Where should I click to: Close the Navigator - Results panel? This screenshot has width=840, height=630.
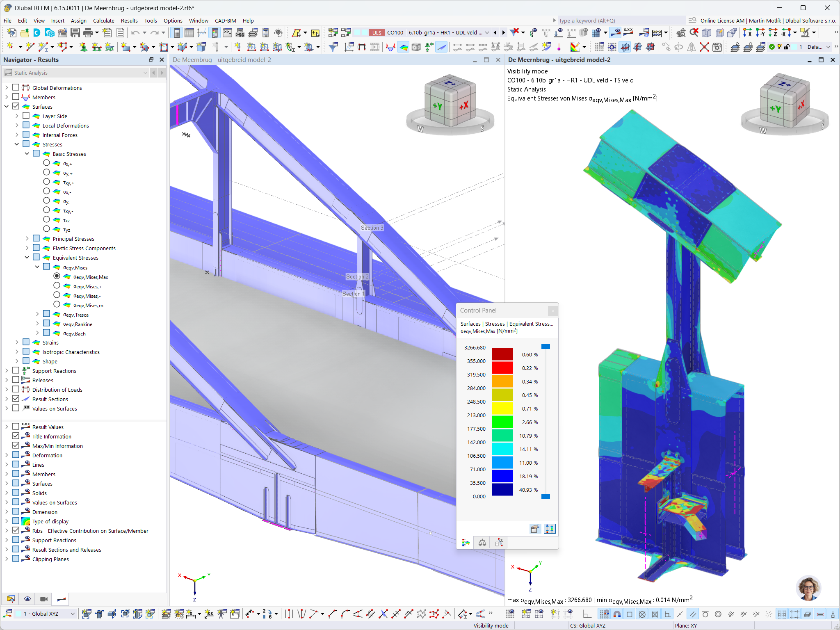(x=162, y=60)
